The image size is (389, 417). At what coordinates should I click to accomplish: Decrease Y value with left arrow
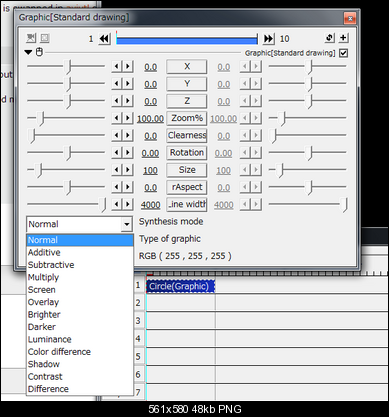click(x=117, y=84)
